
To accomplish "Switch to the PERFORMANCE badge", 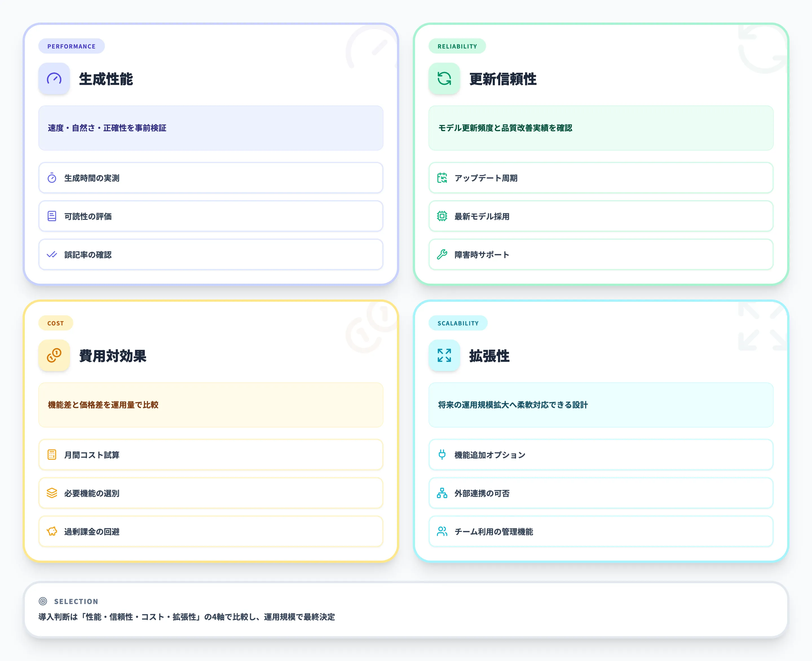I will [x=71, y=46].
